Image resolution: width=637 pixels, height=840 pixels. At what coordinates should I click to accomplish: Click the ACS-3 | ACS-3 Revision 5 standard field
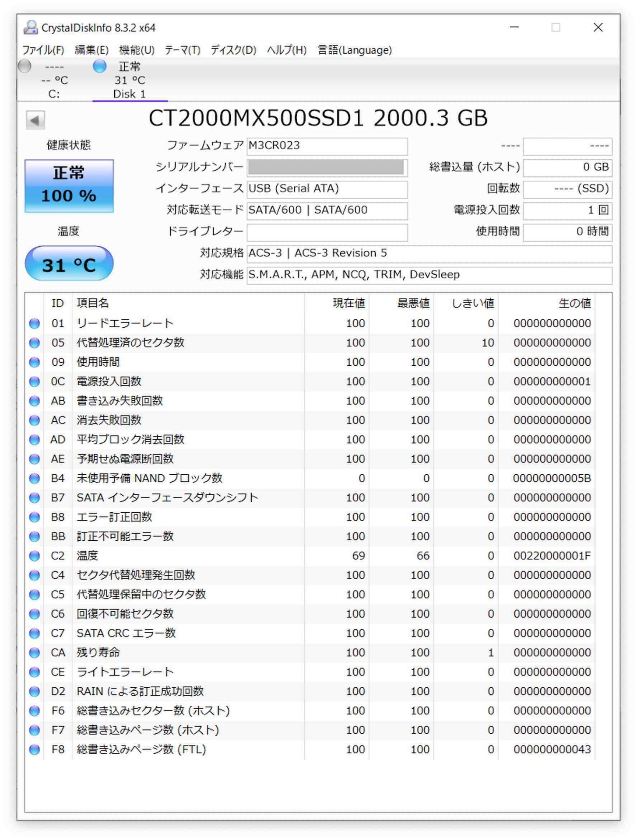[x=429, y=254]
